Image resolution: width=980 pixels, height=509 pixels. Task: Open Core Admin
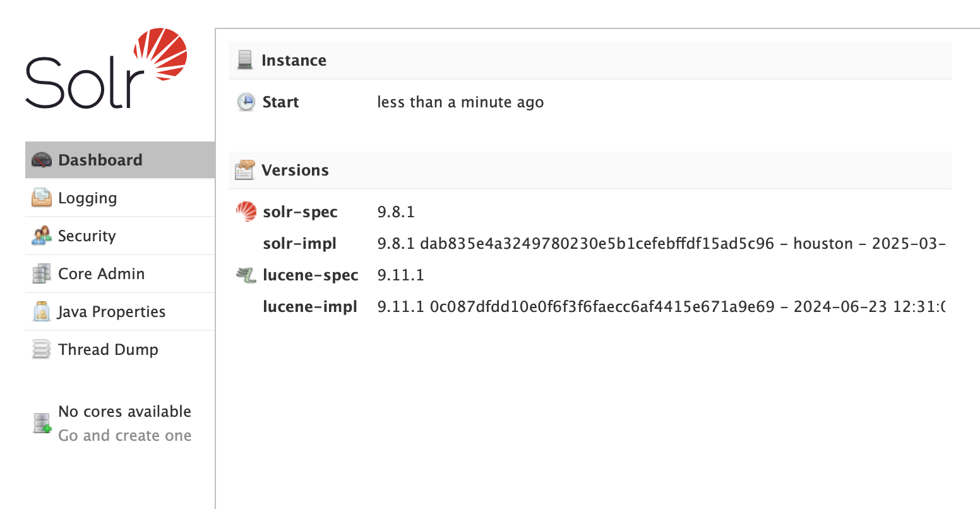click(120, 273)
